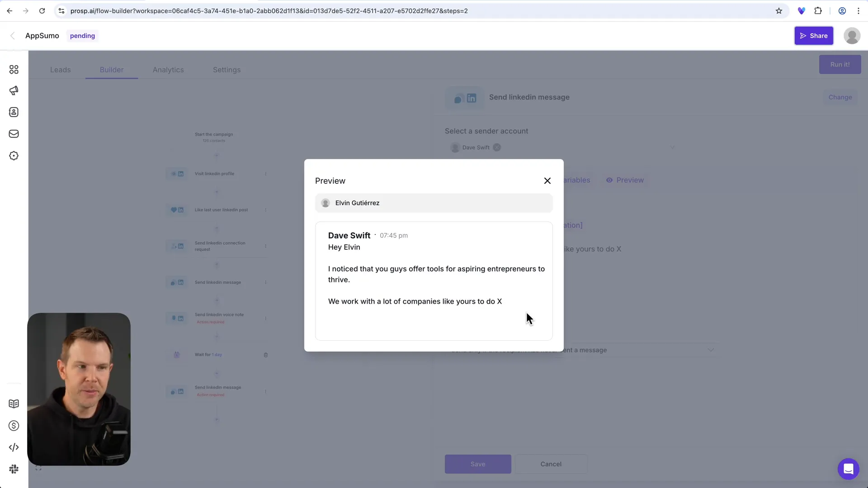Open the chat support widget

tap(848, 469)
